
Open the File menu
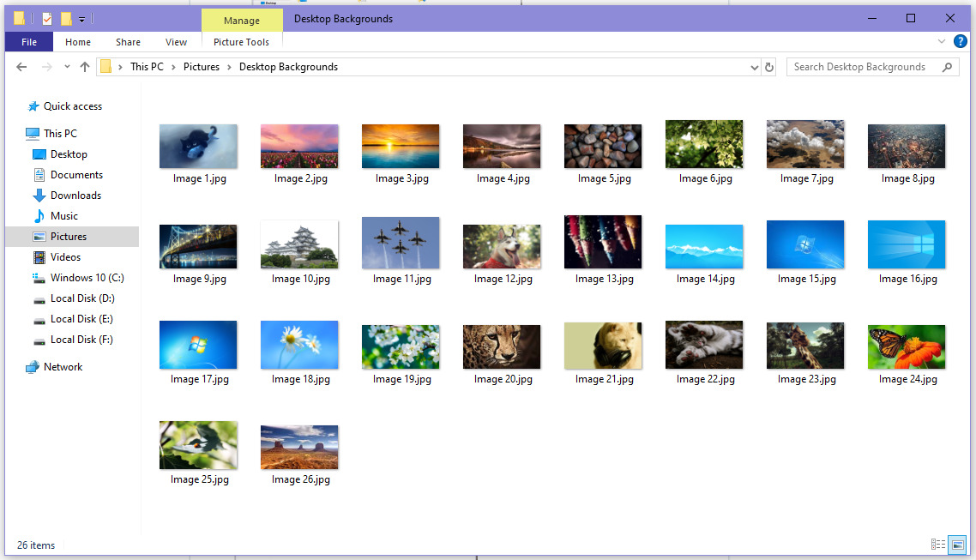pyautogui.click(x=29, y=42)
